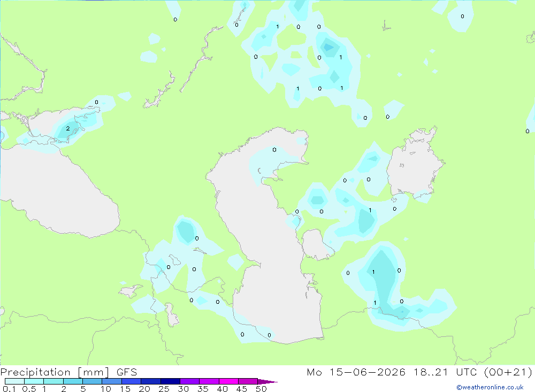Click the '0.5' legend label
This screenshot has width=535, height=392.
coord(29,389)
